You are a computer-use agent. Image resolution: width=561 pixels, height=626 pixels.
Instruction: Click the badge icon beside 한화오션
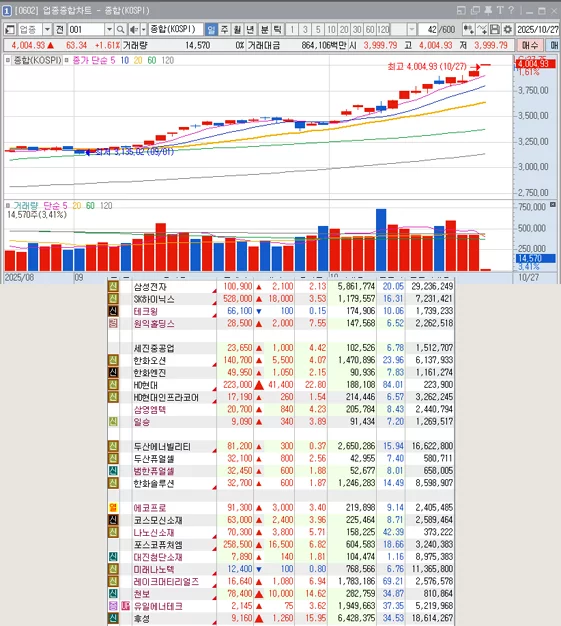coord(113,360)
